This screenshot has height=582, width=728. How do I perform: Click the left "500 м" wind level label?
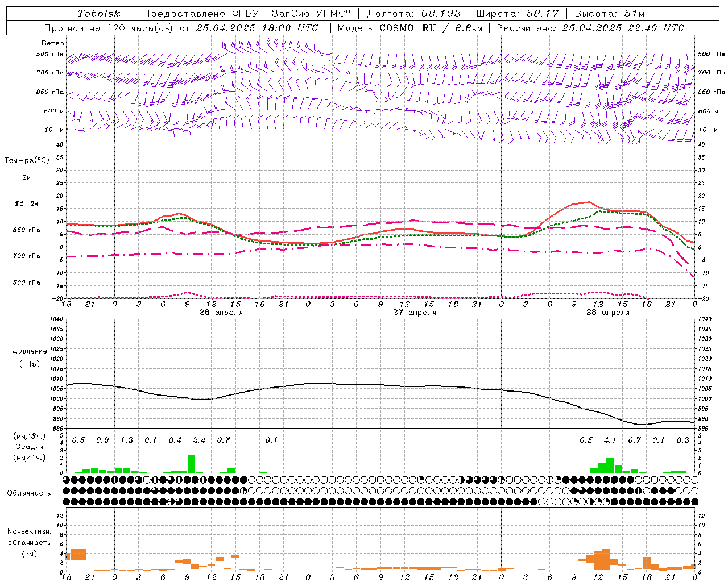point(54,111)
